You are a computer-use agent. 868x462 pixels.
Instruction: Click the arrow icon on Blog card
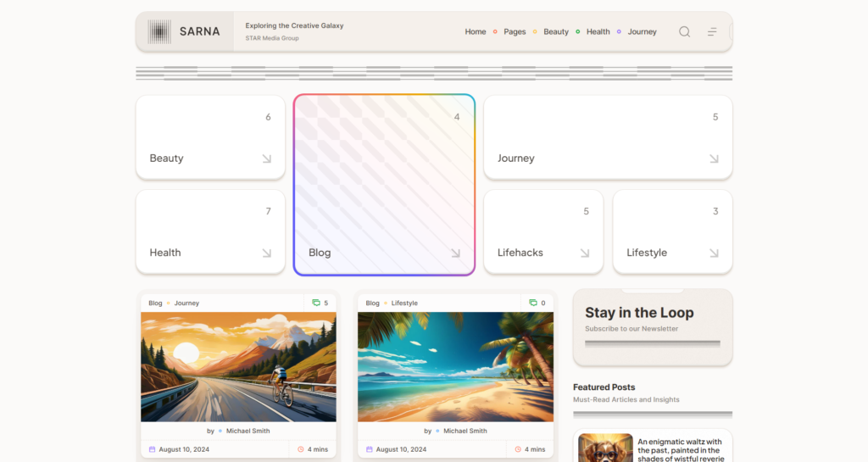[x=455, y=253]
